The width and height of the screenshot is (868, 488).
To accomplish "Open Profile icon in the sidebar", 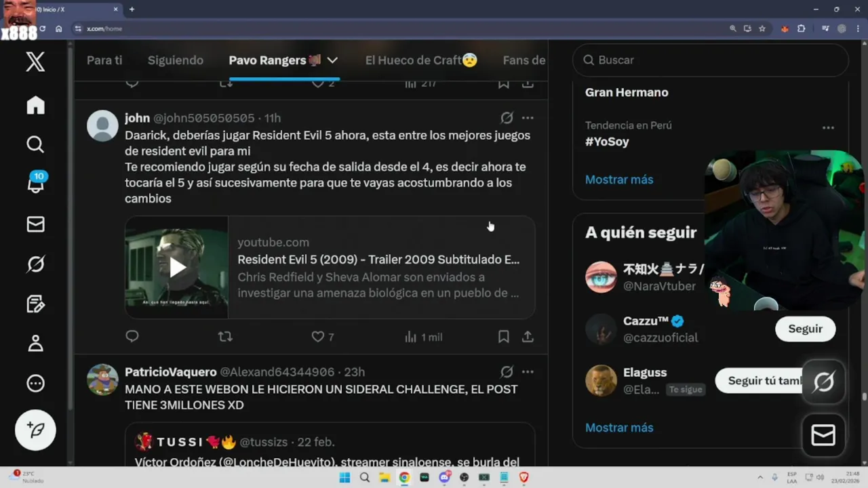I will point(35,343).
